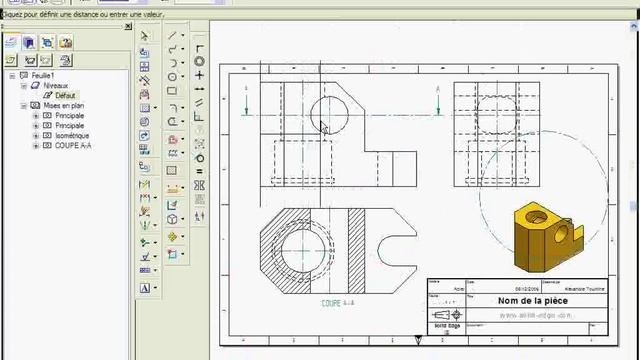Open the Circle tool flyout arrow
The height and width of the screenshot is (360, 640).
click(x=182, y=77)
